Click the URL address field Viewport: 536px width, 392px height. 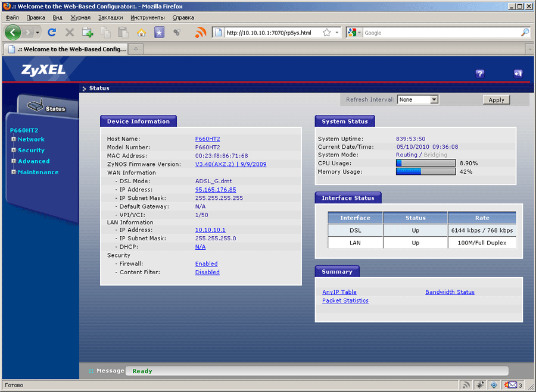click(273, 33)
